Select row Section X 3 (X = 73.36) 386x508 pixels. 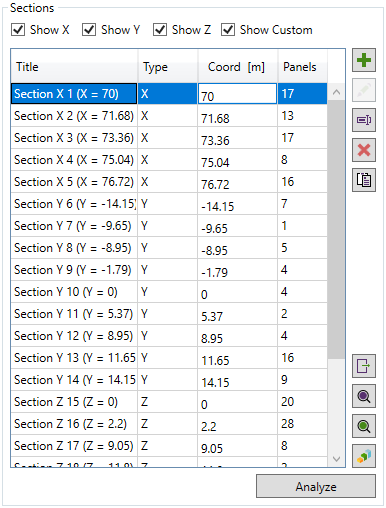coord(169,138)
